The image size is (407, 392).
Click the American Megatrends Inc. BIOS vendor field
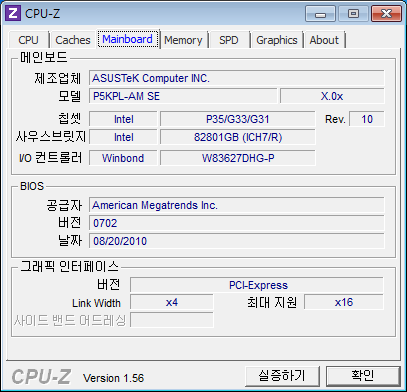point(237,205)
